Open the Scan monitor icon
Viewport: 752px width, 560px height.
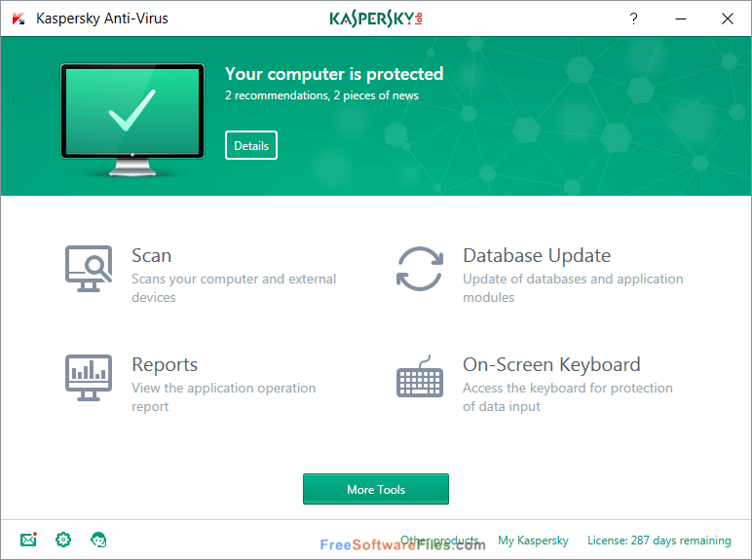[x=89, y=269]
